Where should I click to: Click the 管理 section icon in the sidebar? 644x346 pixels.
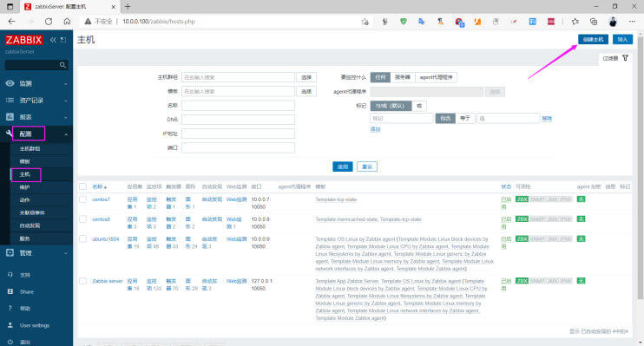[x=10, y=253]
